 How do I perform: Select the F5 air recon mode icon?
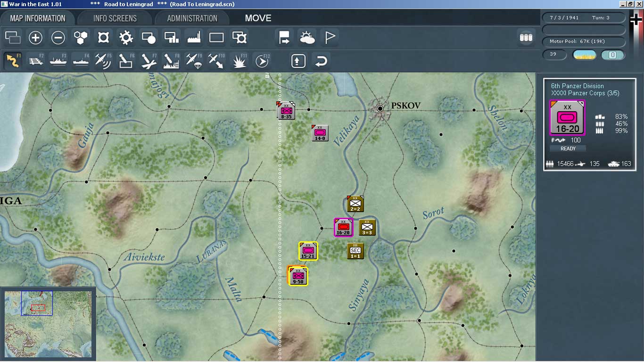(x=103, y=61)
